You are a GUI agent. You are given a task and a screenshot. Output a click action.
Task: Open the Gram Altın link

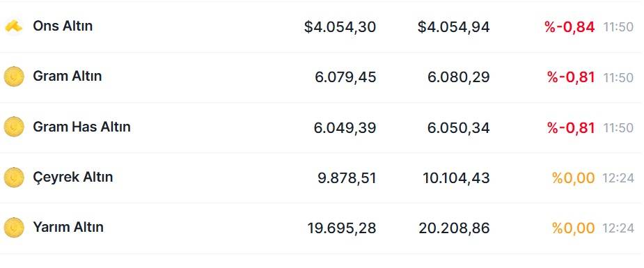click(68, 77)
